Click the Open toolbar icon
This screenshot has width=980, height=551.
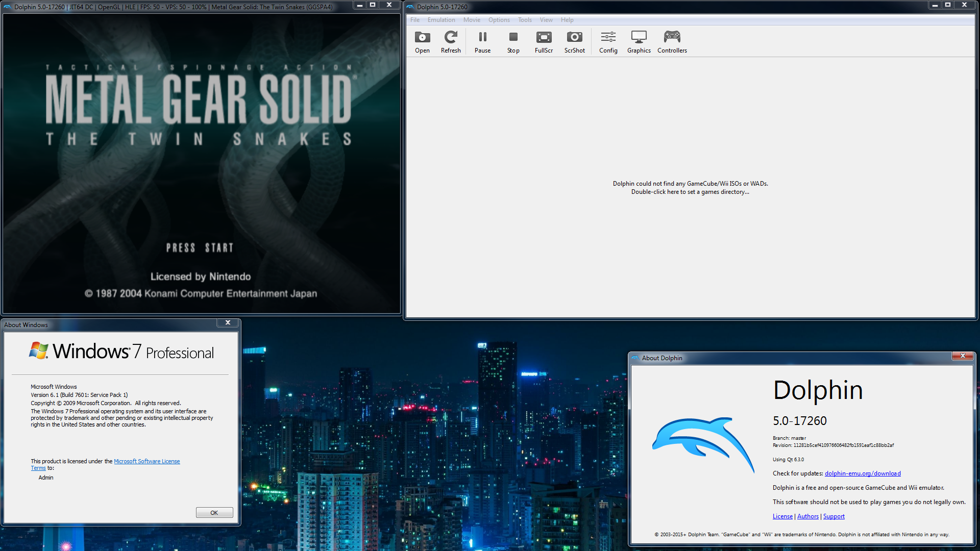click(x=422, y=42)
